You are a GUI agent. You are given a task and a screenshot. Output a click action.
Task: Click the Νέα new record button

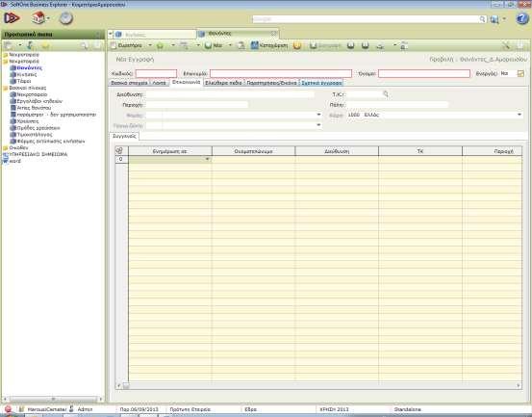click(214, 45)
